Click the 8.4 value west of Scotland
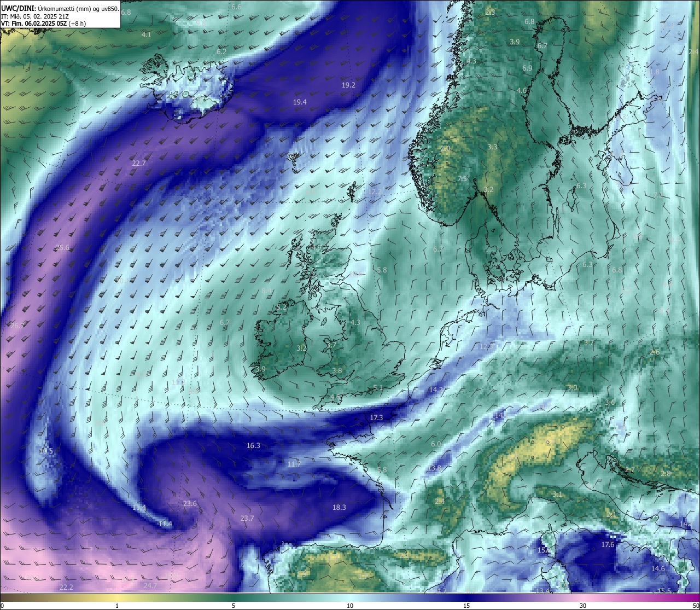Viewport: 700px width, 610px height. [267, 290]
